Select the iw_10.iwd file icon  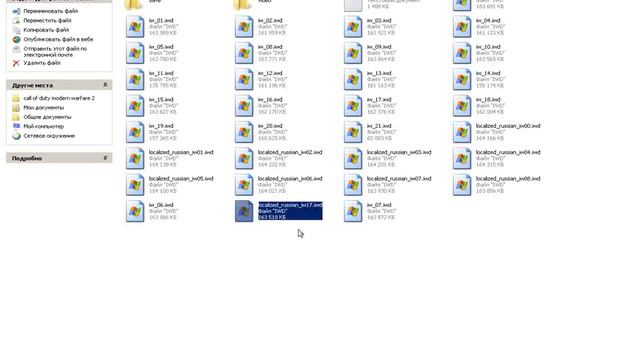(462, 53)
